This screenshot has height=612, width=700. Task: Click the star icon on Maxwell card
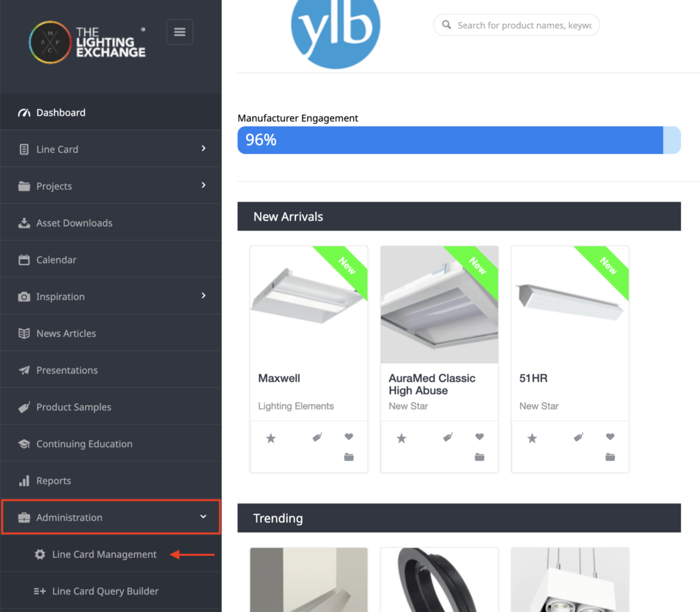pos(271,438)
